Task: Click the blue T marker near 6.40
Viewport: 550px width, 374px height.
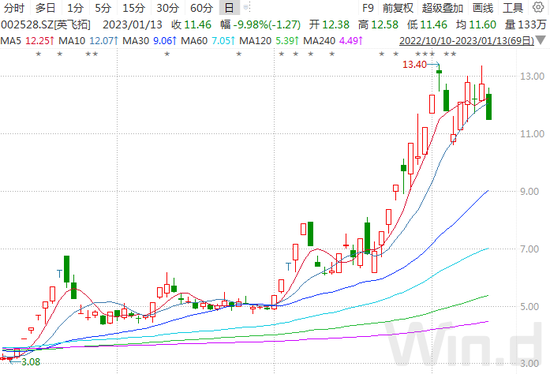Action: click(288, 267)
